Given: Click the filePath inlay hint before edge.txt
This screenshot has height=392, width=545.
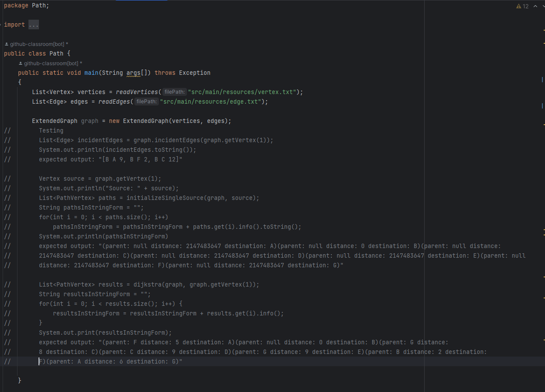Looking at the screenshot, I should [146, 101].
